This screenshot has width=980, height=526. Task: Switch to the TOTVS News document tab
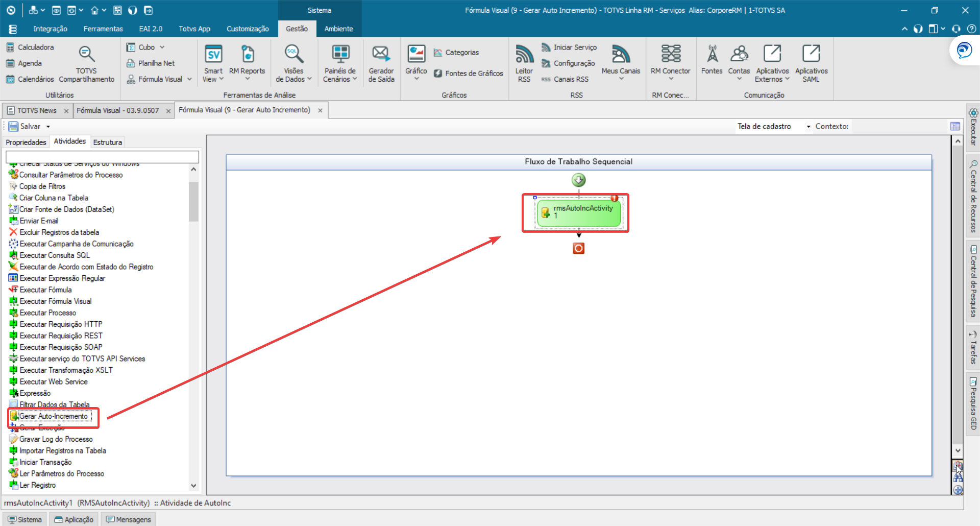click(37, 110)
